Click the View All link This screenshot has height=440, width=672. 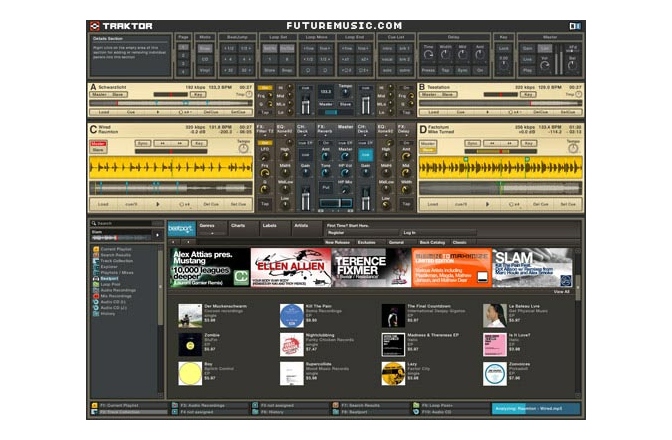click(x=561, y=292)
